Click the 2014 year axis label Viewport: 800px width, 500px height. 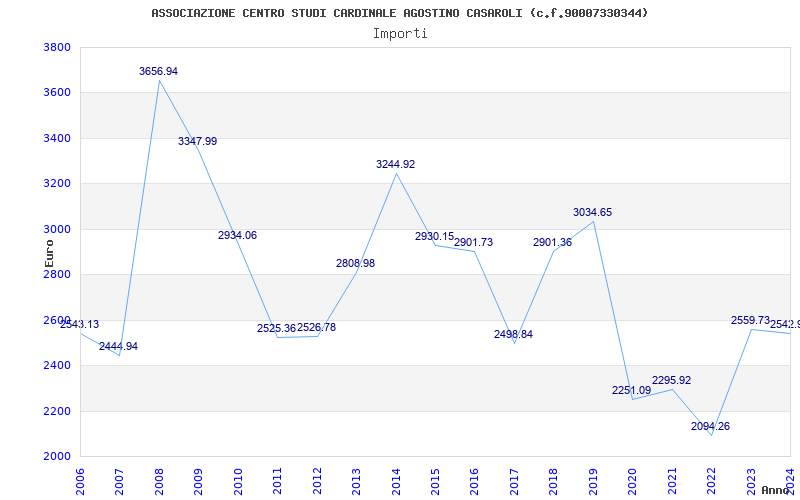click(396, 482)
